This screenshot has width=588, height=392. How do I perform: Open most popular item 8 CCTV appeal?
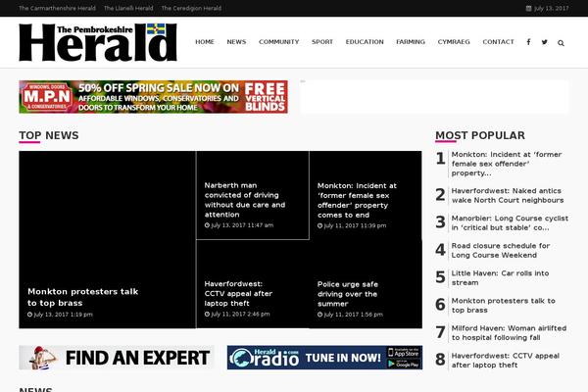pos(505,360)
